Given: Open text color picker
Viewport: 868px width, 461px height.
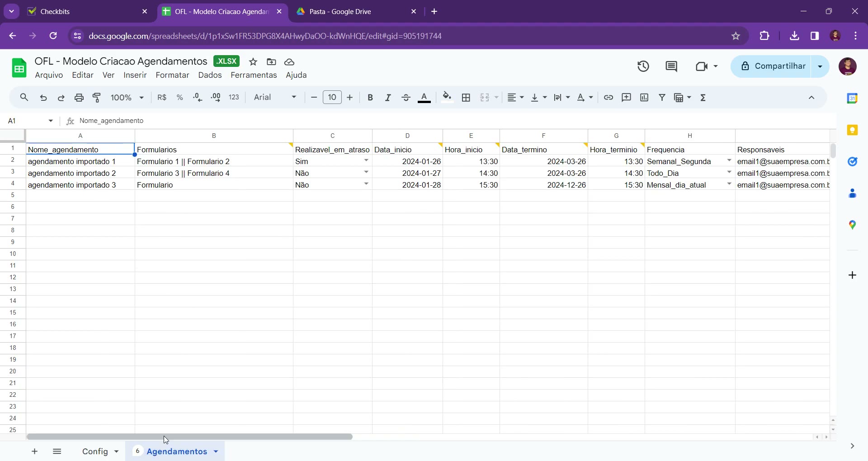Looking at the screenshot, I should (x=424, y=98).
